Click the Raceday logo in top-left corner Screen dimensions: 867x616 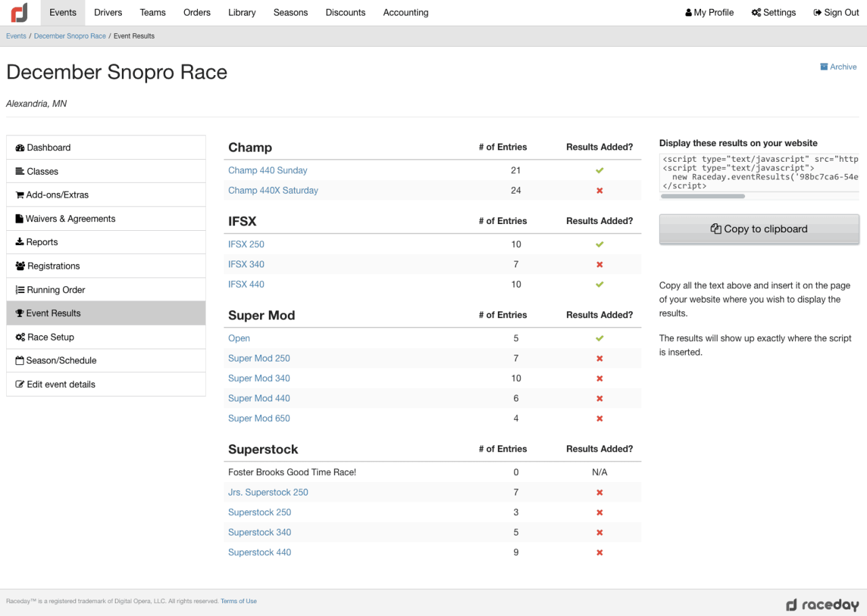(x=20, y=12)
